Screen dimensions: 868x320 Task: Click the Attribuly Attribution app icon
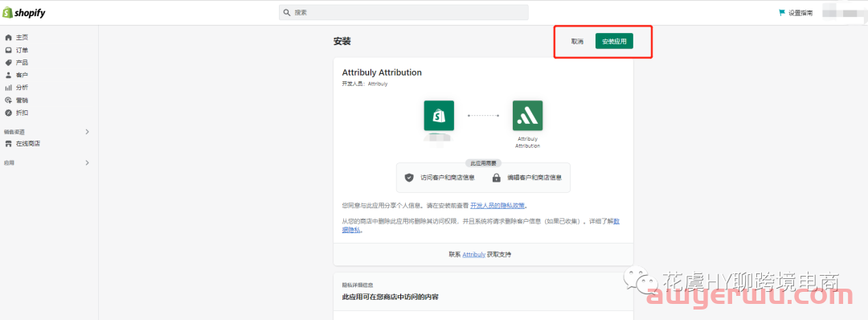(x=527, y=115)
